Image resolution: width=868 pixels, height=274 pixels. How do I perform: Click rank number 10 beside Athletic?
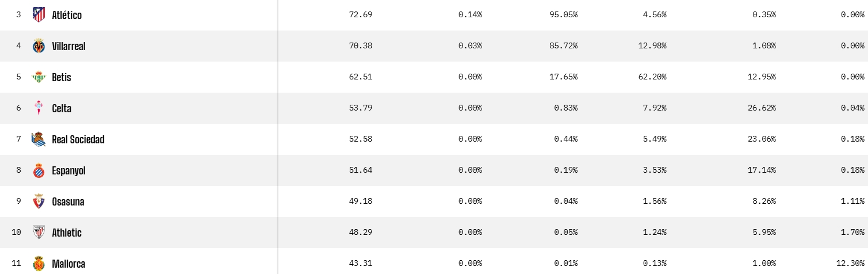(16, 233)
